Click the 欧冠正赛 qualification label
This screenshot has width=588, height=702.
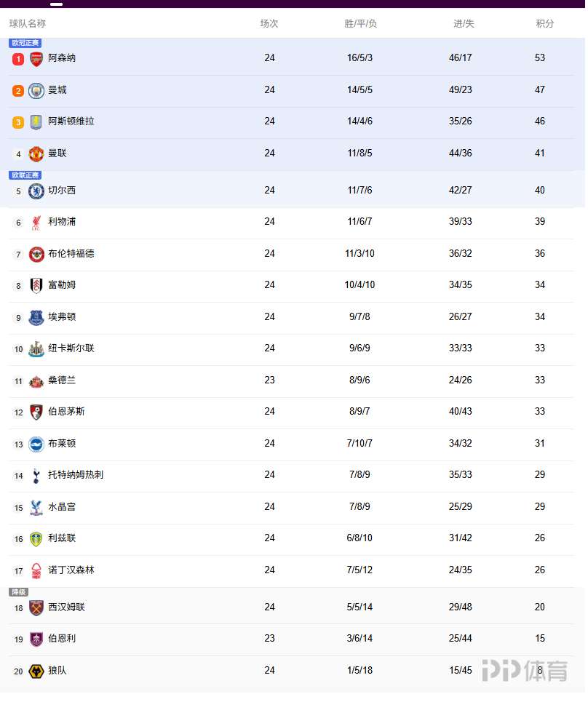(x=25, y=43)
